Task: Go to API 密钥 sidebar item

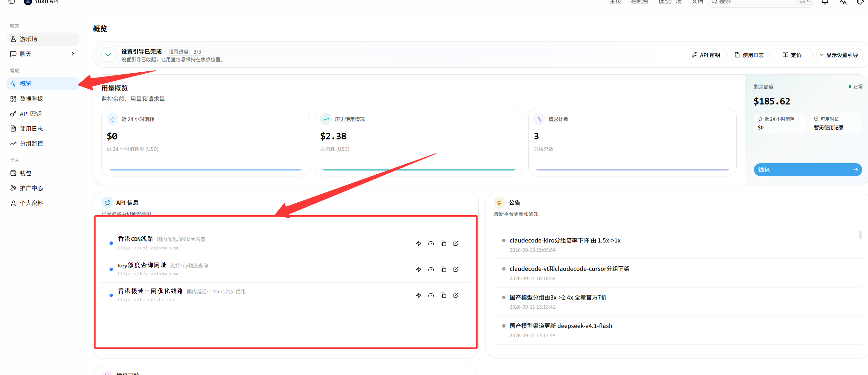Action: tap(43, 114)
